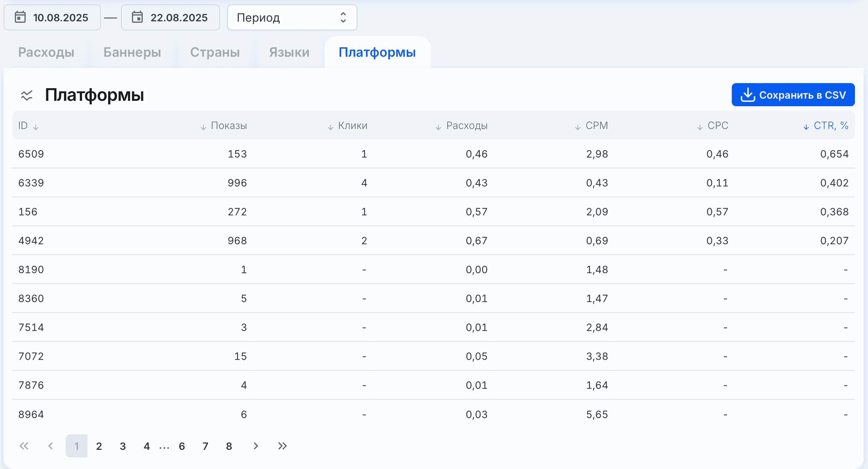
Task: Switch to the Языки tab
Action: [x=289, y=52]
